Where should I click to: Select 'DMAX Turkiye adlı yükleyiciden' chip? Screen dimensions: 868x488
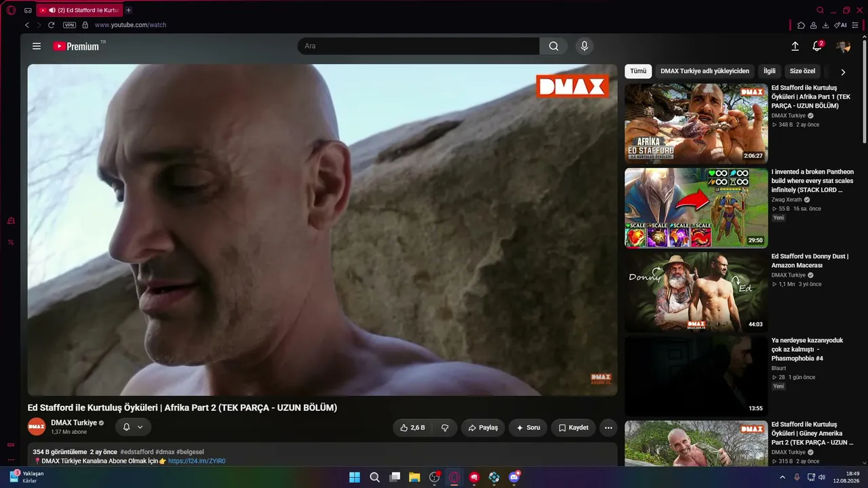[x=705, y=71]
